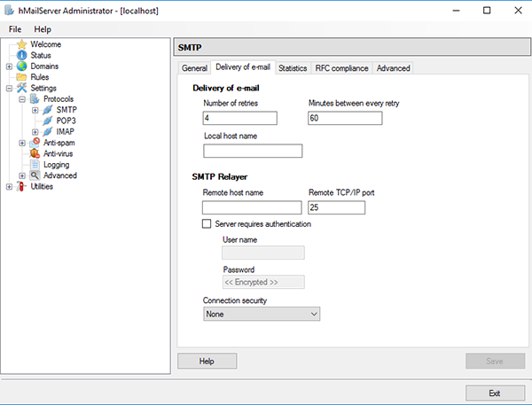Click the Settings tools icon
The height and width of the screenshot is (405, 532).
tap(21, 88)
